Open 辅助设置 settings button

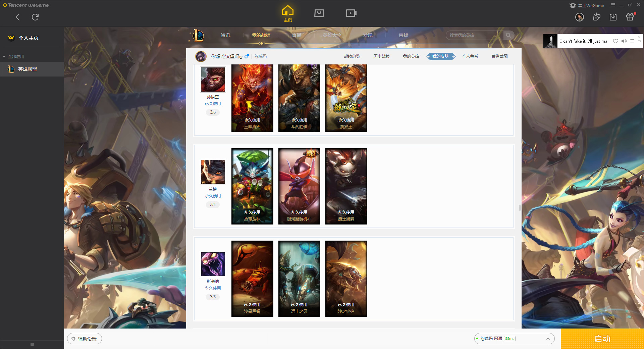click(x=85, y=339)
